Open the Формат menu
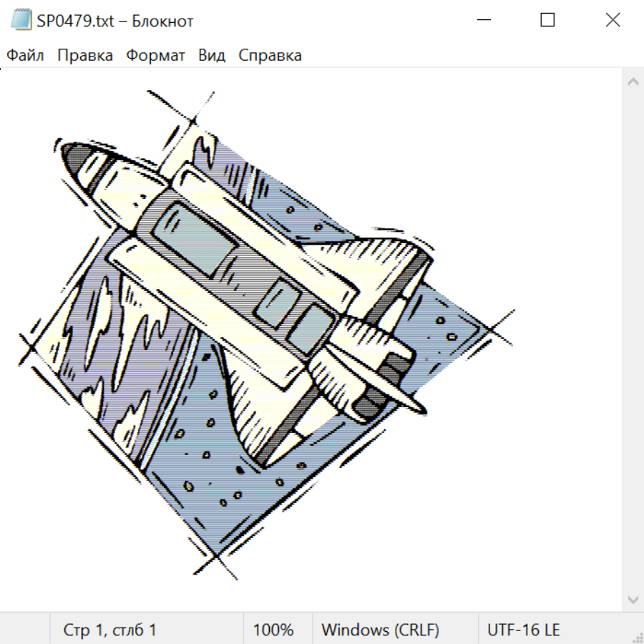 pos(155,56)
